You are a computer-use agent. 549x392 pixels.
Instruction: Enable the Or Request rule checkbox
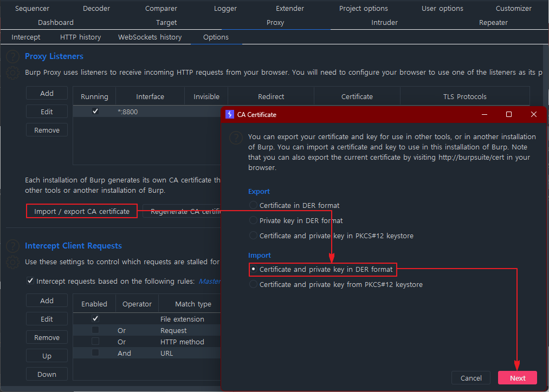coord(95,330)
